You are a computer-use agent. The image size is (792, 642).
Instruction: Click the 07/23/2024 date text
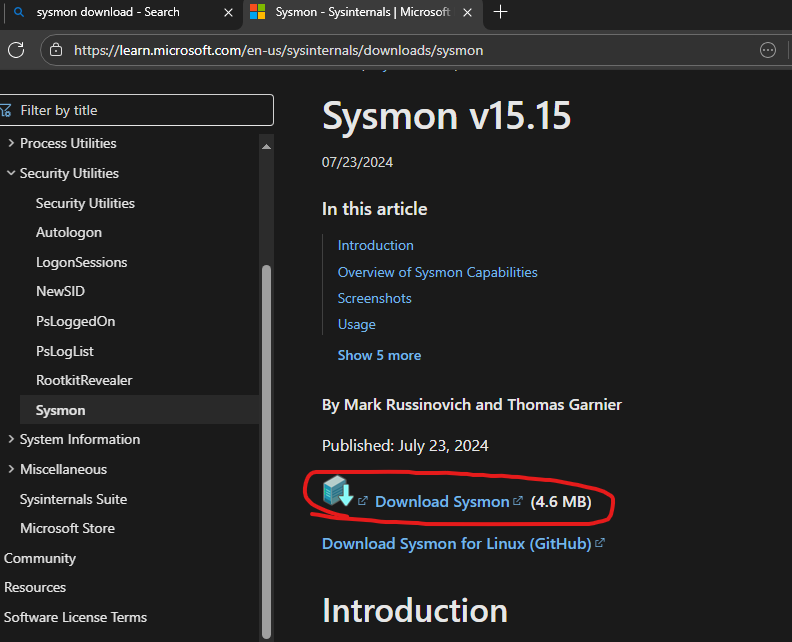pos(357,162)
